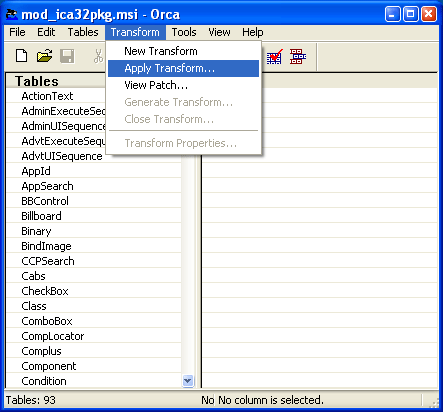The height and width of the screenshot is (412, 443).
Task: Click the Save floppy disk icon
Action: click(67, 56)
